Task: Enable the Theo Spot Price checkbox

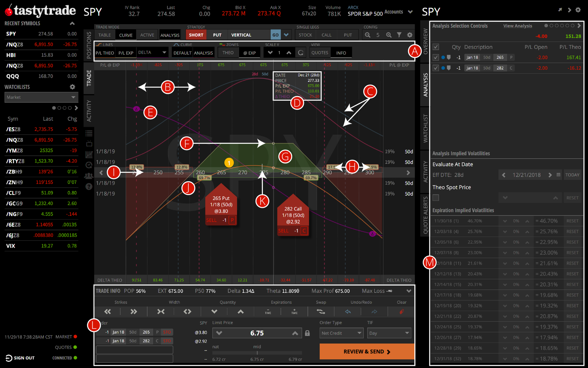Action: [436, 198]
